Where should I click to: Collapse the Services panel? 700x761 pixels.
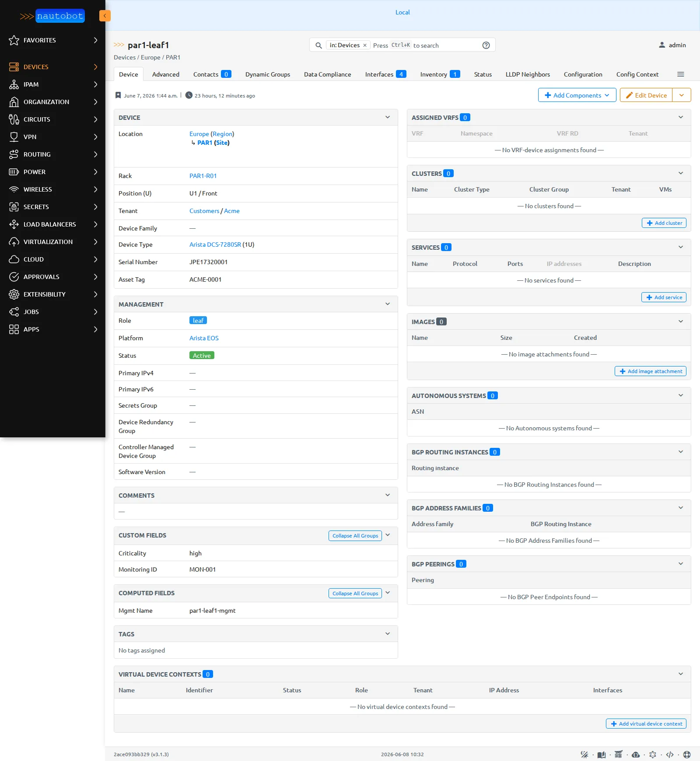[x=681, y=247]
